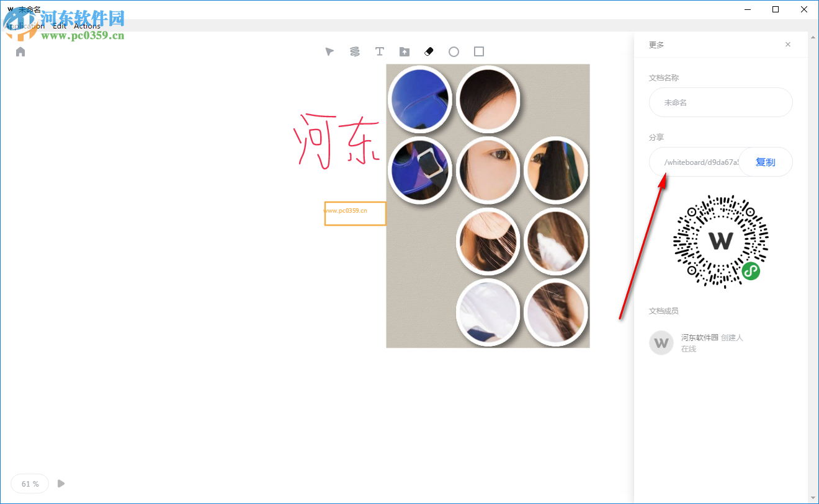This screenshot has height=504, width=819.
Task: Select the www.pc0359.cn text box
Action: [355, 213]
